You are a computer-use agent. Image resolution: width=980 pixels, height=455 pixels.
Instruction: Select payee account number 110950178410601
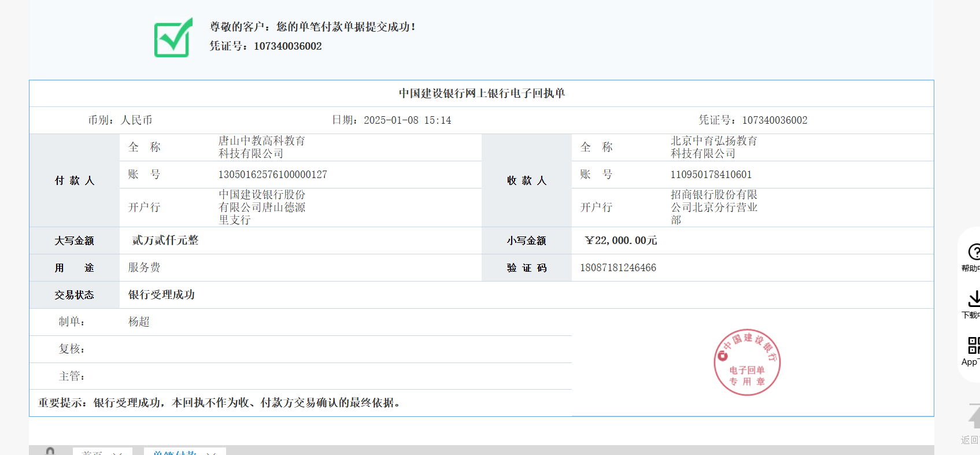(x=711, y=175)
